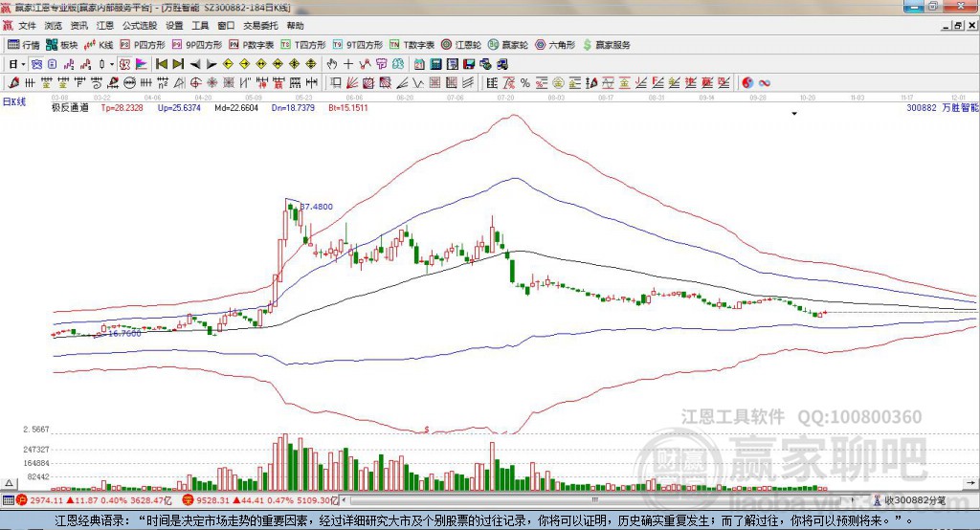
Task: Click the Tp=28.2328 value
Action: (122, 107)
